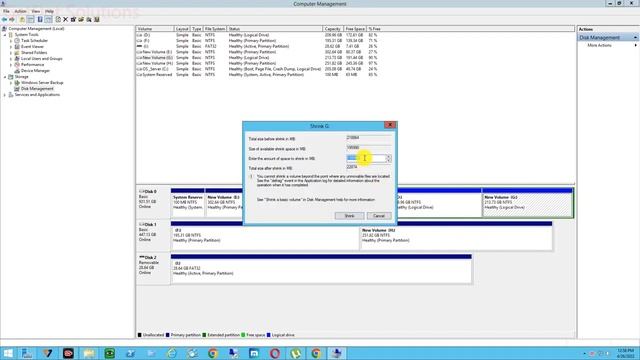Image resolution: width=640 pixels, height=360 pixels.
Task: Select Device Manager in the tree
Action: 35,71
